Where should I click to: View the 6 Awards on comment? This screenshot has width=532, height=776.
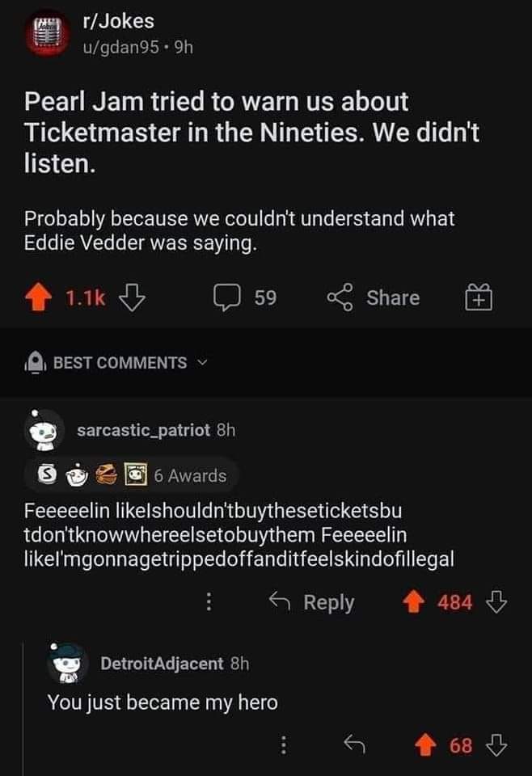click(132, 475)
